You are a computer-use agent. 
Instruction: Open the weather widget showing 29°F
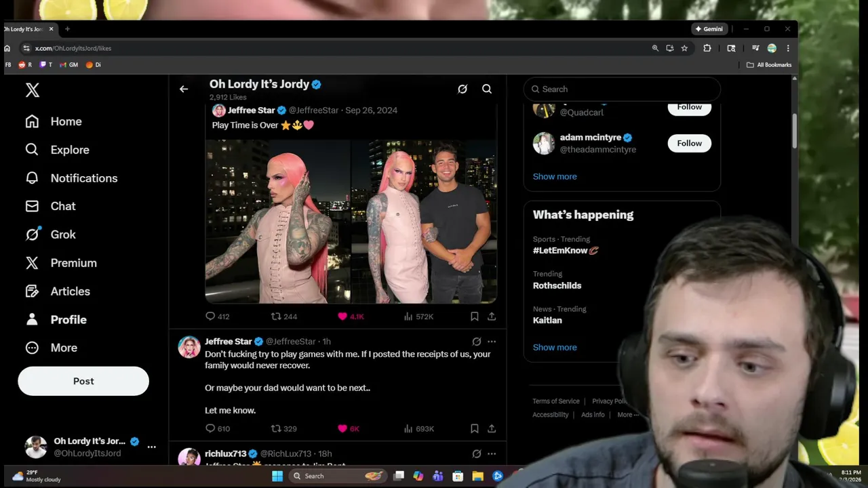pyautogui.click(x=37, y=476)
